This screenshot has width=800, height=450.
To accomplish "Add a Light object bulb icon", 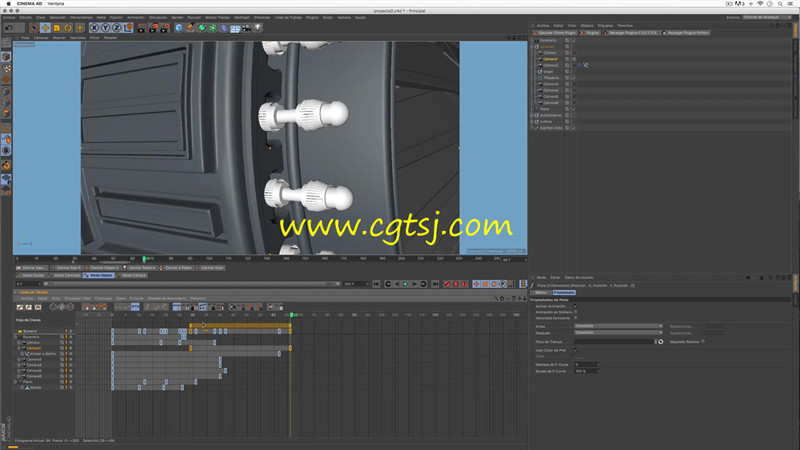I will 258,28.
